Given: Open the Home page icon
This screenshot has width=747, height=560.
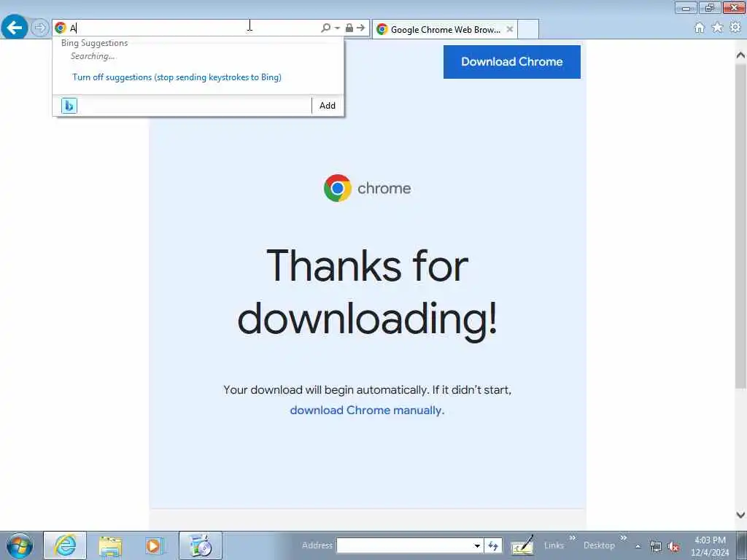Looking at the screenshot, I should 699,28.
